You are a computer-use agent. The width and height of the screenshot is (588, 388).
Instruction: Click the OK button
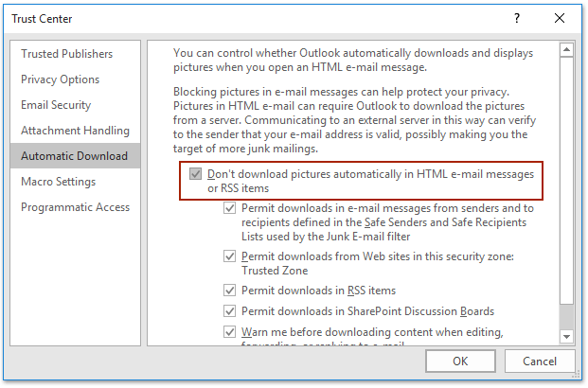460,361
